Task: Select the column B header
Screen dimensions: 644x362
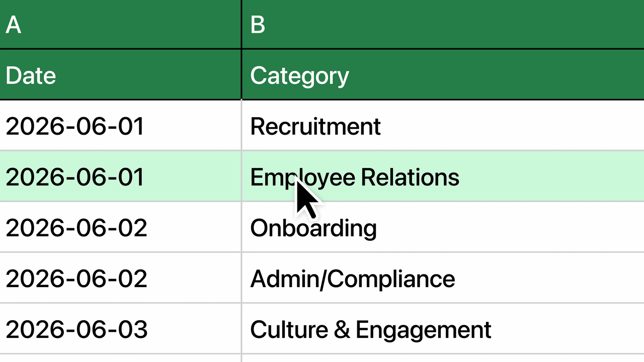Action: [x=443, y=24]
